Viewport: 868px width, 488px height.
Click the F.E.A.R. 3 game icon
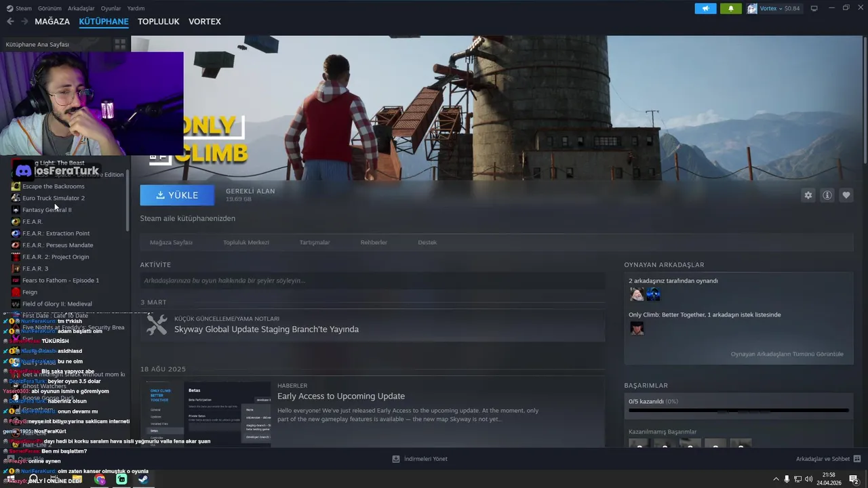16,268
